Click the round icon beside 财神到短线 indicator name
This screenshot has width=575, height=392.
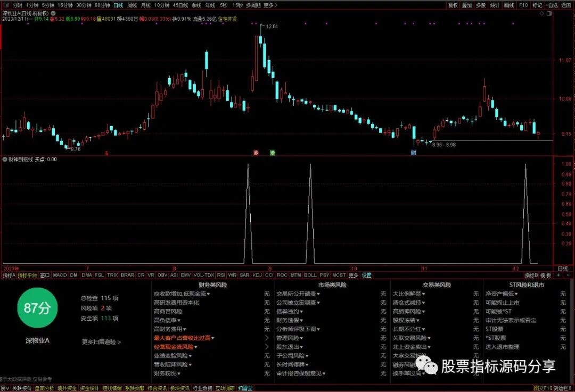point(5,160)
